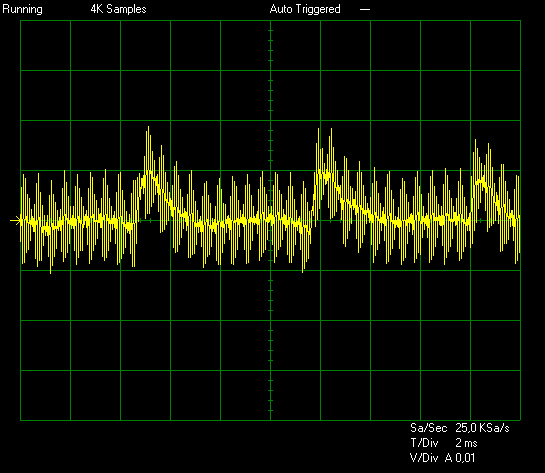Click the peak of the third burst near right edge
The image size is (545, 473).
(x=475, y=140)
